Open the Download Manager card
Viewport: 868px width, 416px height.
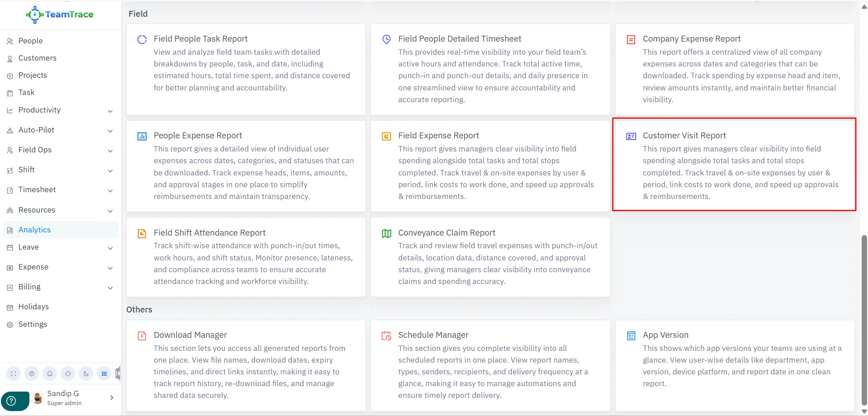tap(190, 335)
